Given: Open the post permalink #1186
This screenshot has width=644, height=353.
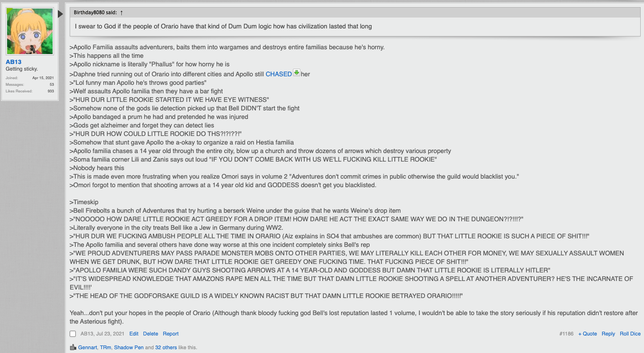Looking at the screenshot, I should [566, 334].
